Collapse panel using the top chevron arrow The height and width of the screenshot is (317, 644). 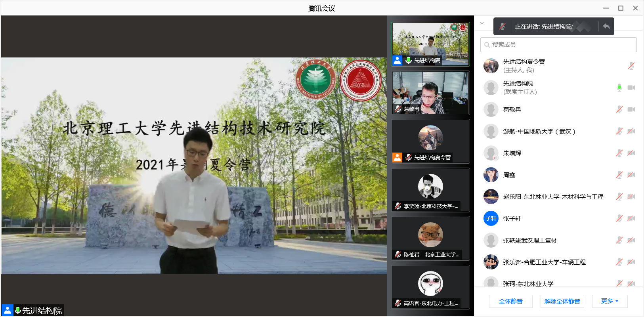[x=482, y=23]
